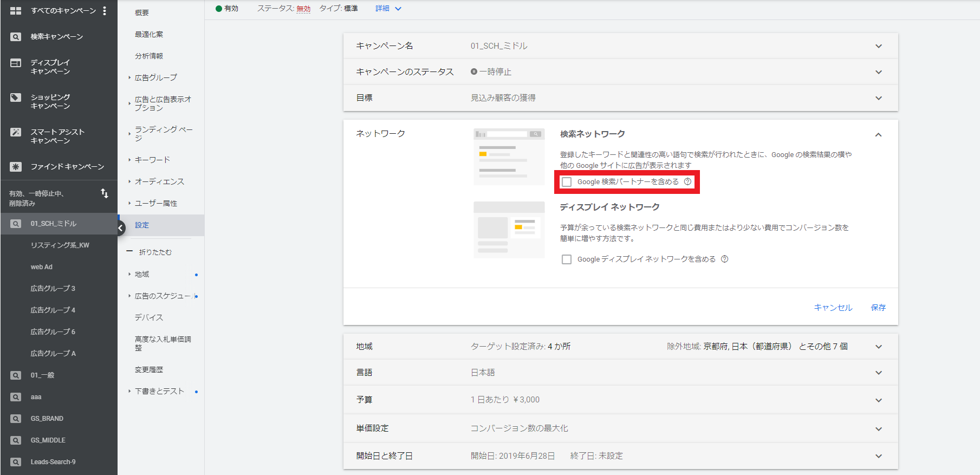Click the search icon beside aaa campaign
Viewport: 980px width, 475px height.
tap(16, 397)
